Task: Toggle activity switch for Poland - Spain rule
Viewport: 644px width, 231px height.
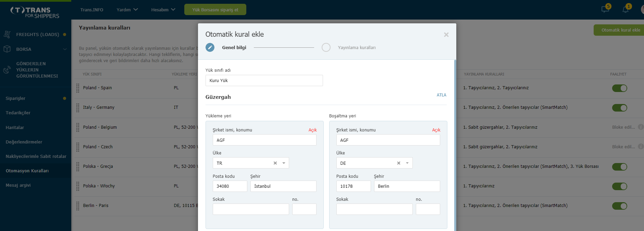Action: pos(620,88)
